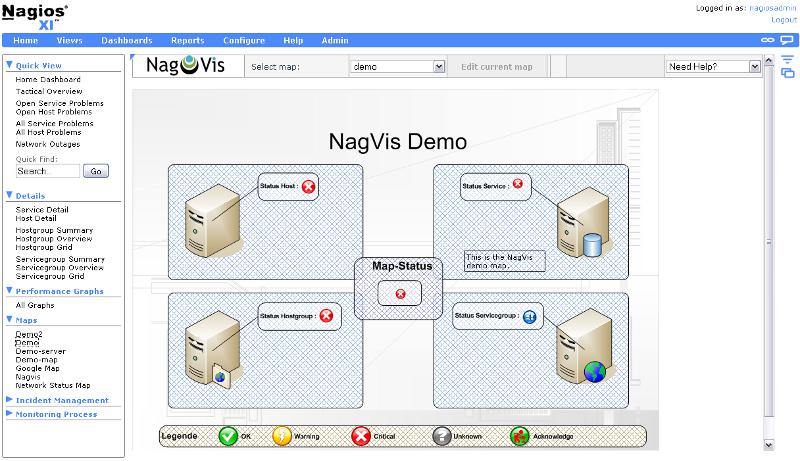
Task: Click the yellow Warning legend icon
Action: [x=282, y=436]
